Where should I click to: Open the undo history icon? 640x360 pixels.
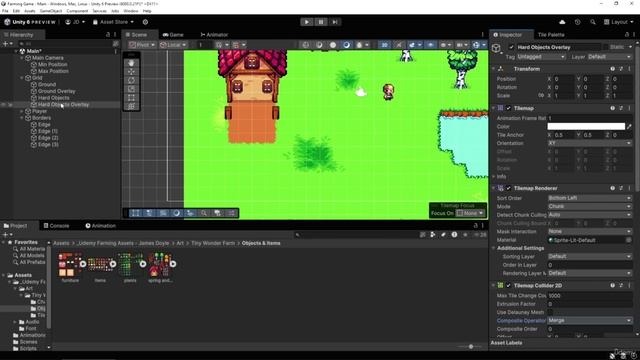(x=577, y=22)
